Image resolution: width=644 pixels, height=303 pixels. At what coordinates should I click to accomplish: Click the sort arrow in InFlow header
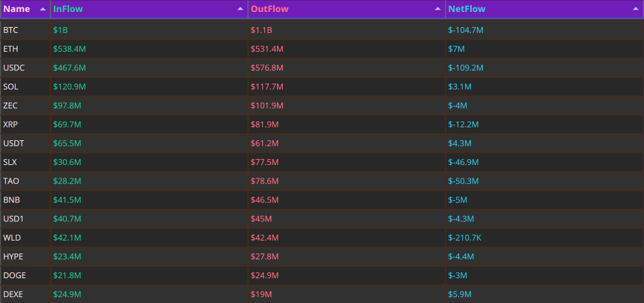(240, 9)
